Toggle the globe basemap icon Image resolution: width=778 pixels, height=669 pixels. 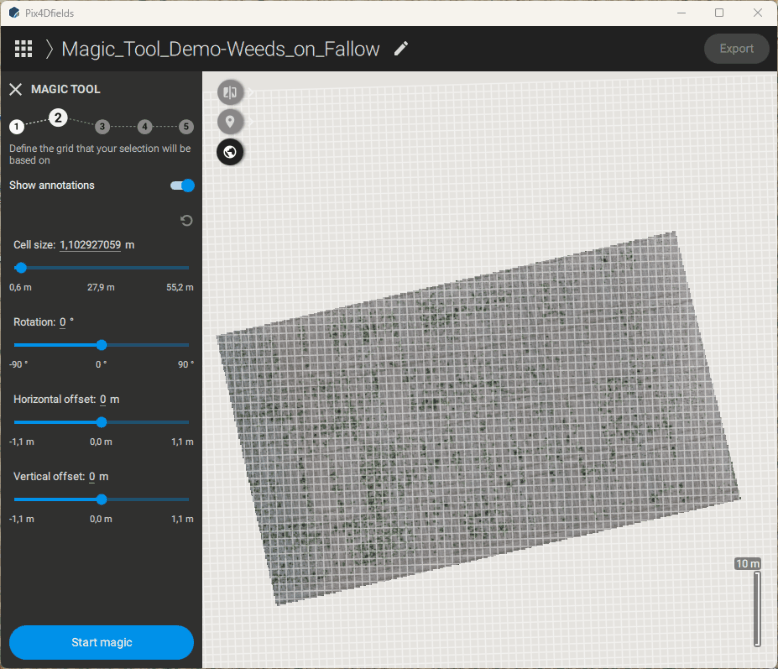[x=230, y=152]
